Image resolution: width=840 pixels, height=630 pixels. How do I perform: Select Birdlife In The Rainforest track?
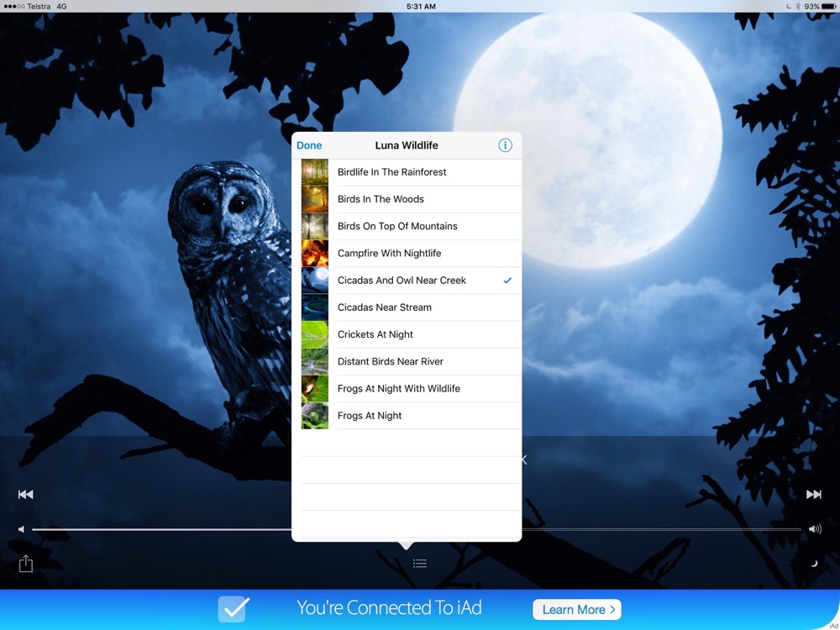391,172
